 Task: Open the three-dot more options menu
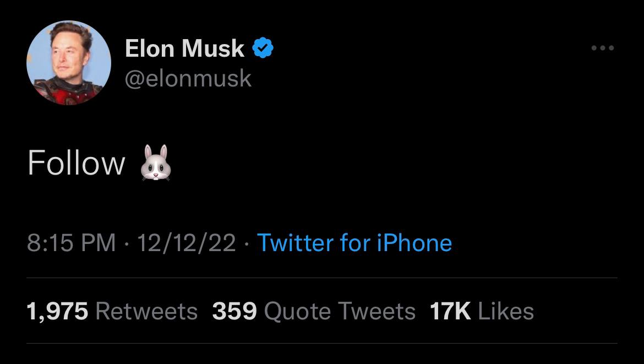(602, 48)
